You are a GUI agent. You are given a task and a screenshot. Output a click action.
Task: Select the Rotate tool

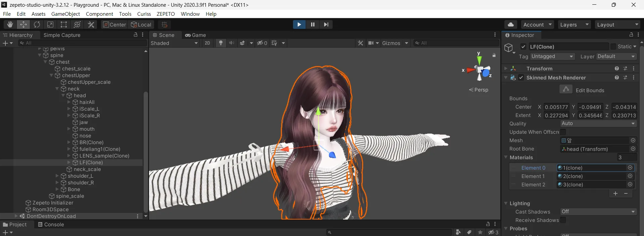tap(37, 24)
